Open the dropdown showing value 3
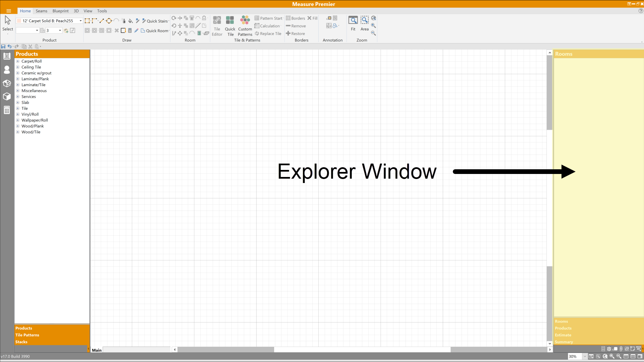The height and width of the screenshot is (362, 644). 60,31
